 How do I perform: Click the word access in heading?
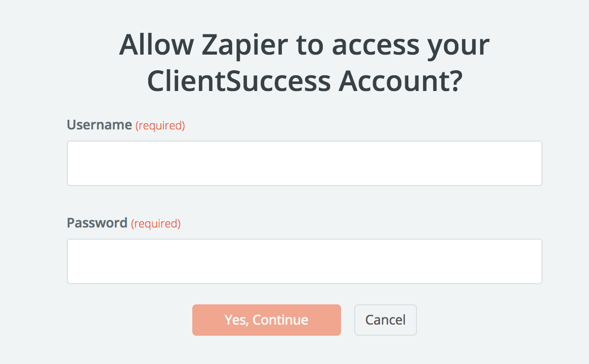[375, 45]
